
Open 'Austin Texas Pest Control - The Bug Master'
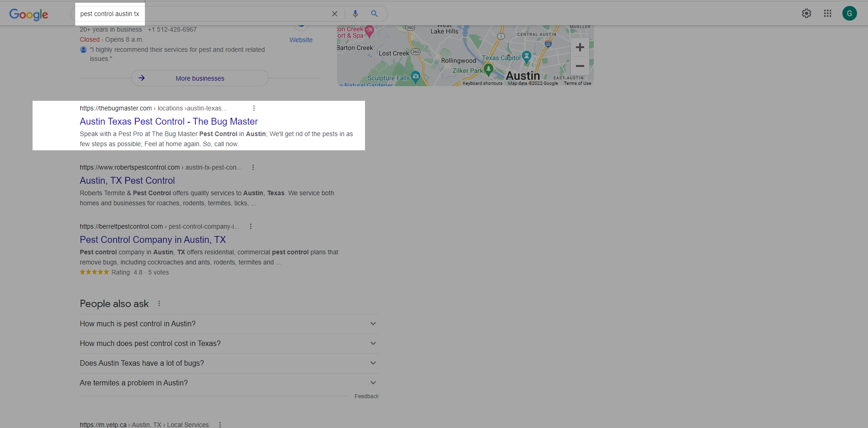(169, 121)
